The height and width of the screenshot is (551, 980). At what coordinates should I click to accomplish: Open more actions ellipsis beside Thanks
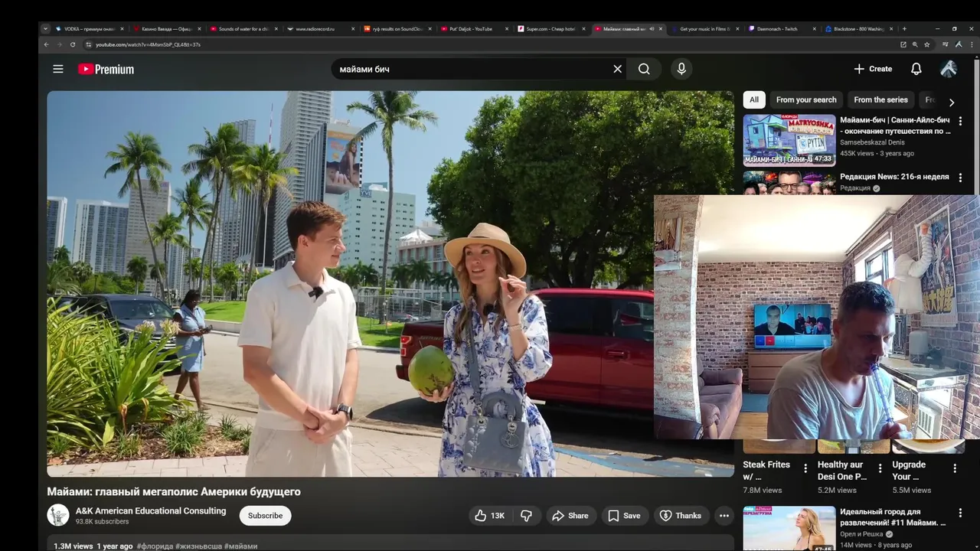point(724,516)
